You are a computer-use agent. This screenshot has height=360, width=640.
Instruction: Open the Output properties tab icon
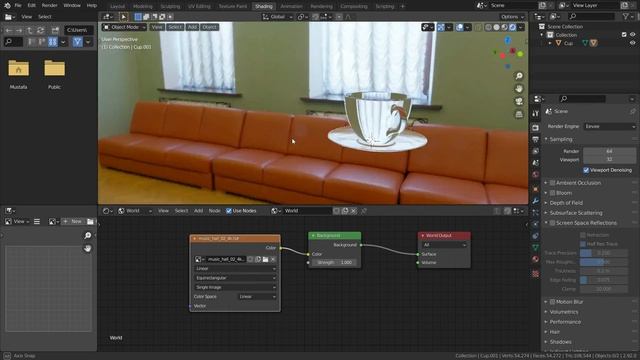click(x=536, y=140)
